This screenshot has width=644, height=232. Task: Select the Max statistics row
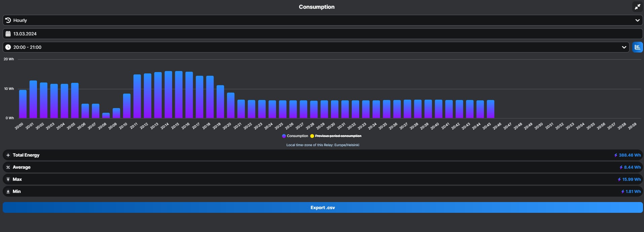click(17, 179)
